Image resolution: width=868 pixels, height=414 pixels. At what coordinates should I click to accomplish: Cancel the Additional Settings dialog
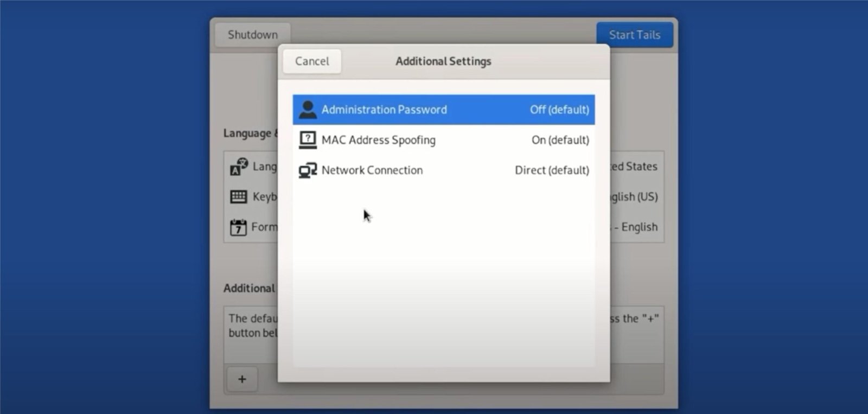coord(312,61)
